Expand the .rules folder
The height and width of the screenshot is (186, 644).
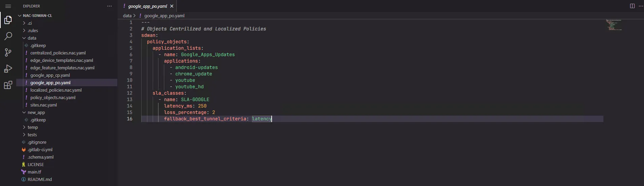point(32,30)
